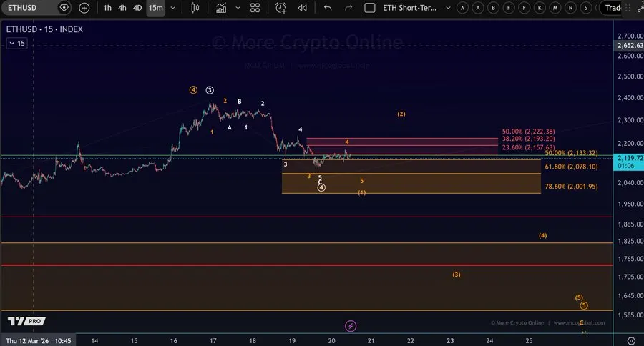
Task: Click the TradingView PRO logo
Action: click(x=26, y=321)
